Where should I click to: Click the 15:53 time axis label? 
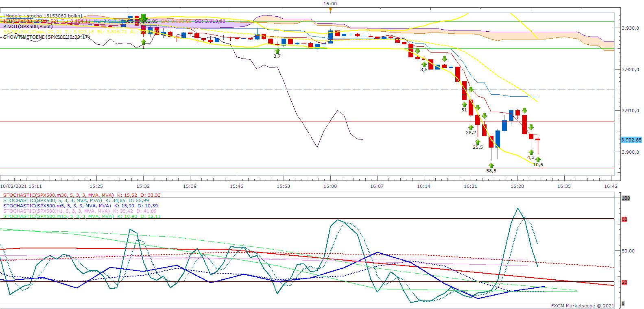pos(284,186)
